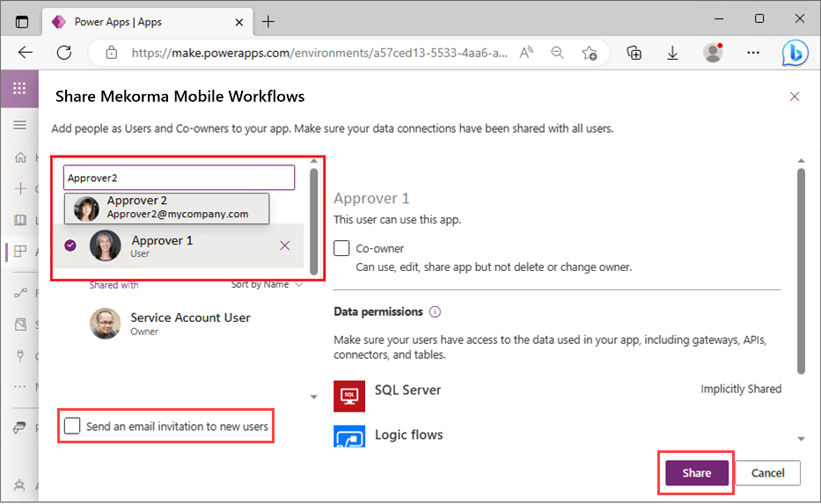Select the Power Apps | Apps browser tab
The width and height of the screenshot is (821, 504).
148,22
